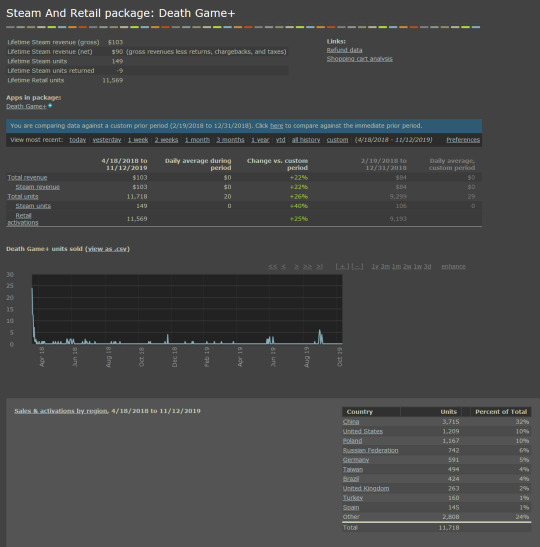Viewport: 540px width, 547px height.
Task: View most recent: 1 week
Action: click(x=138, y=140)
